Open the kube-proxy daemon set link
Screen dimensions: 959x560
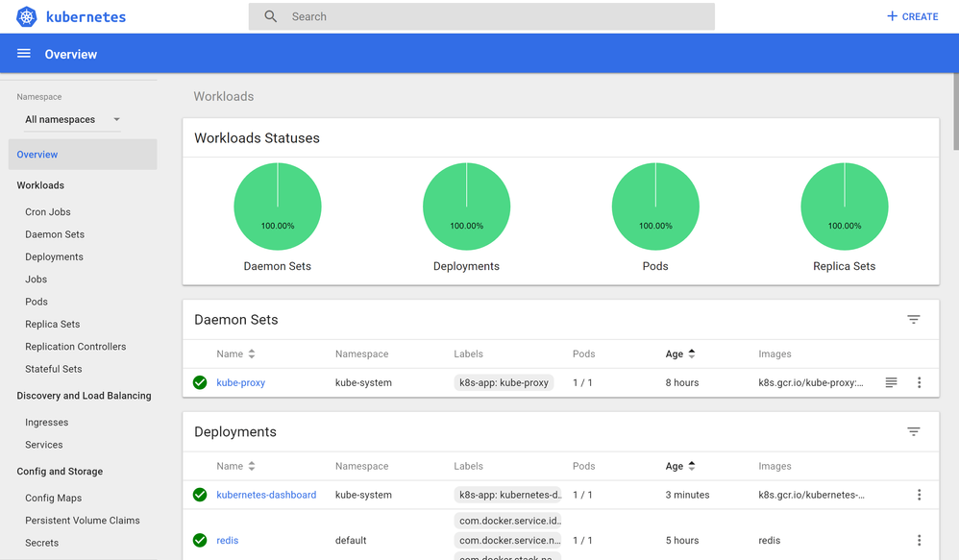coord(240,382)
